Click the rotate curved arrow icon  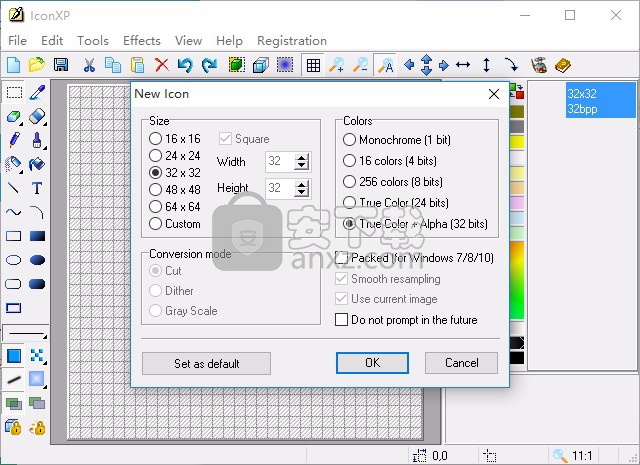[x=511, y=65]
